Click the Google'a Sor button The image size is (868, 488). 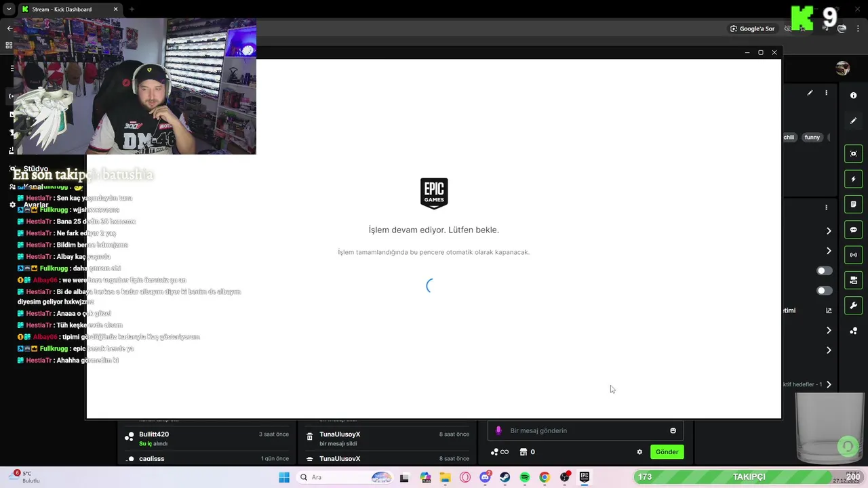(752, 28)
